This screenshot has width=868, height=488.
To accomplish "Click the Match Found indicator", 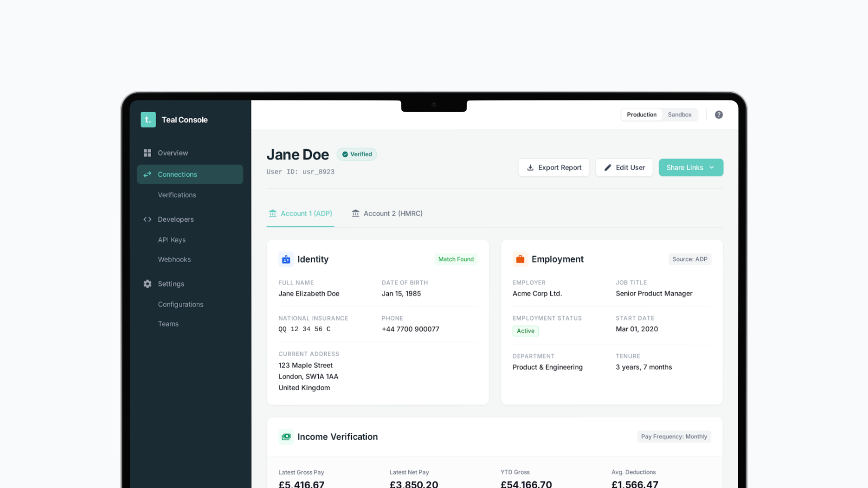I will pos(456,259).
